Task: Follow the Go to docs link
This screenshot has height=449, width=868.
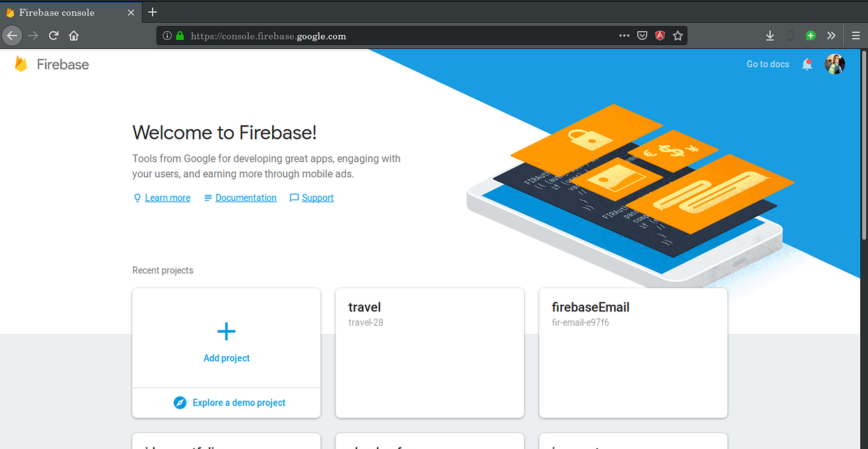Action: 767,64
